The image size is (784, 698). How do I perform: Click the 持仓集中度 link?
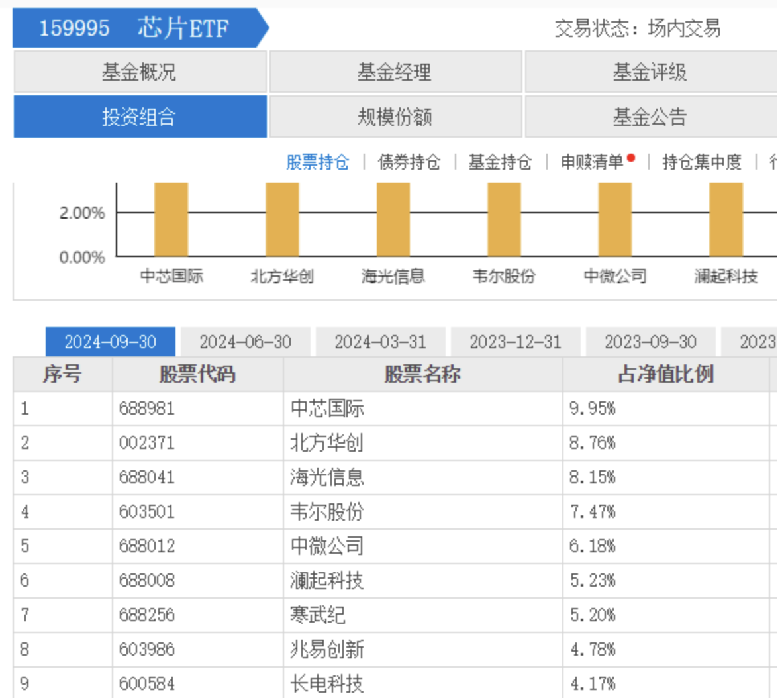(x=701, y=162)
